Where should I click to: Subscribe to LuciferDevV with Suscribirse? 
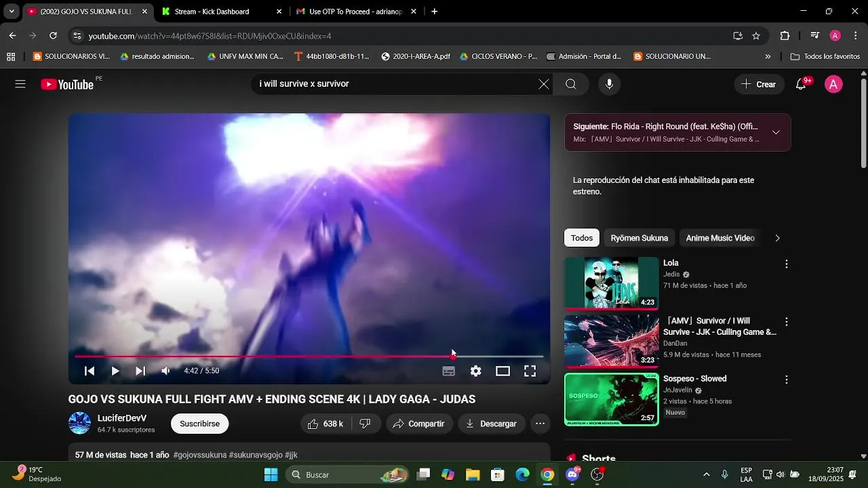point(199,424)
